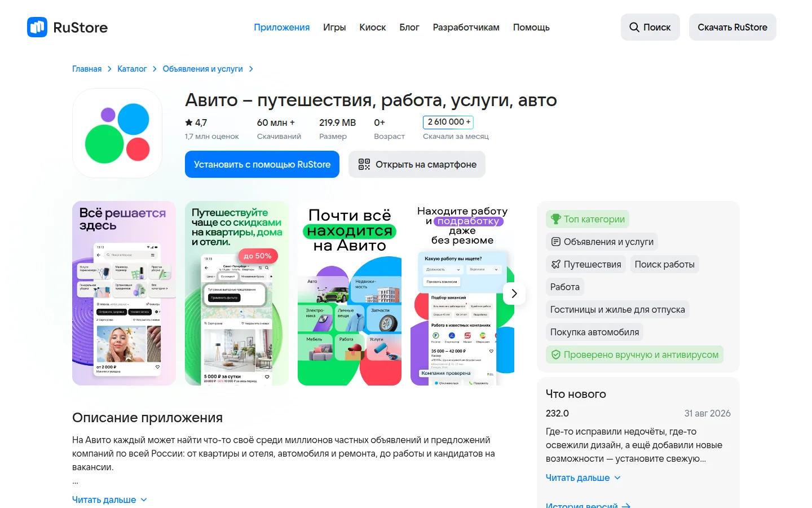
Task: Expand Что нового via Читать дальше chevron
Action: pyautogui.click(x=617, y=478)
